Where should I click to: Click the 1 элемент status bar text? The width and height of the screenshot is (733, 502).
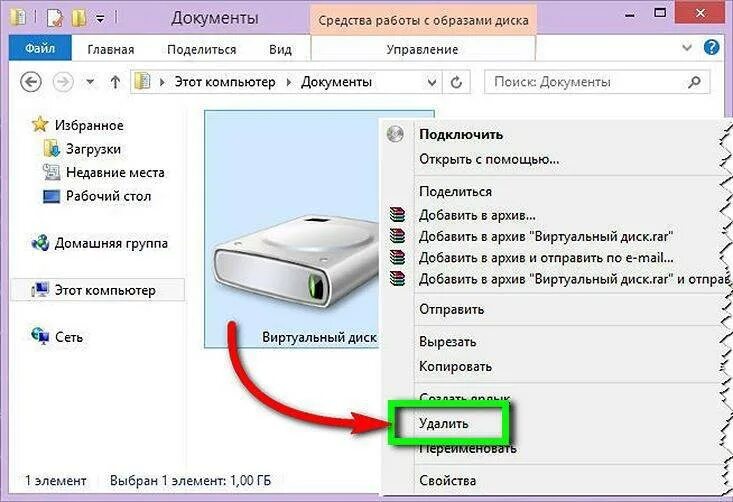pyautogui.click(x=55, y=480)
